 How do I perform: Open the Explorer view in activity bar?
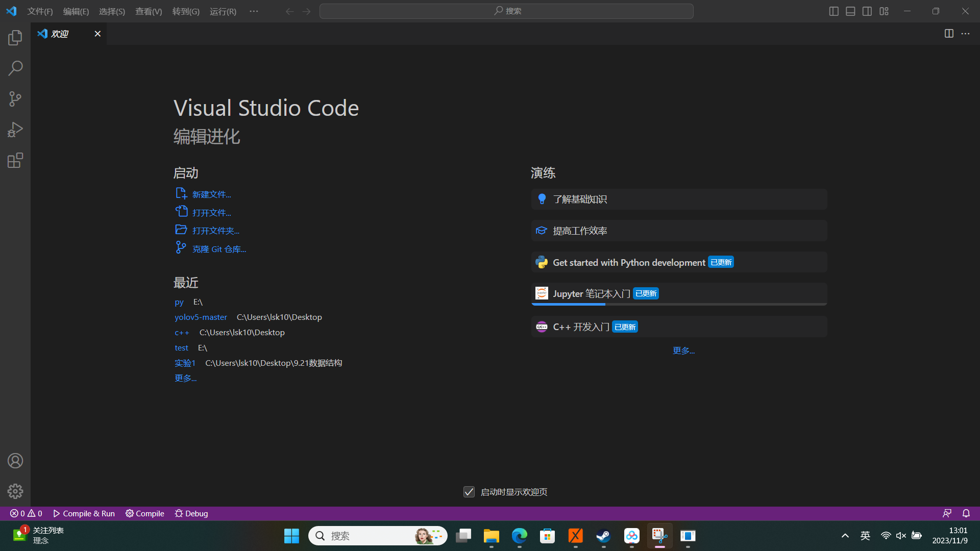[15, 37]
